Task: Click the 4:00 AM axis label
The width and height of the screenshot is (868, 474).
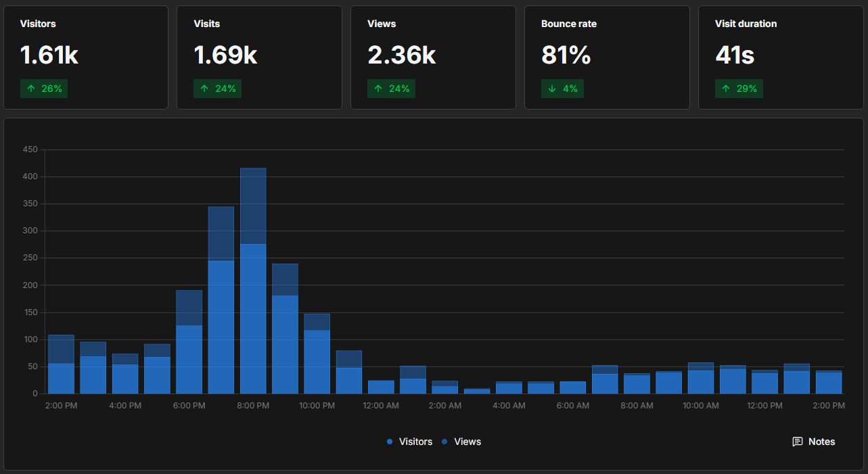Action: pos(509,406)
